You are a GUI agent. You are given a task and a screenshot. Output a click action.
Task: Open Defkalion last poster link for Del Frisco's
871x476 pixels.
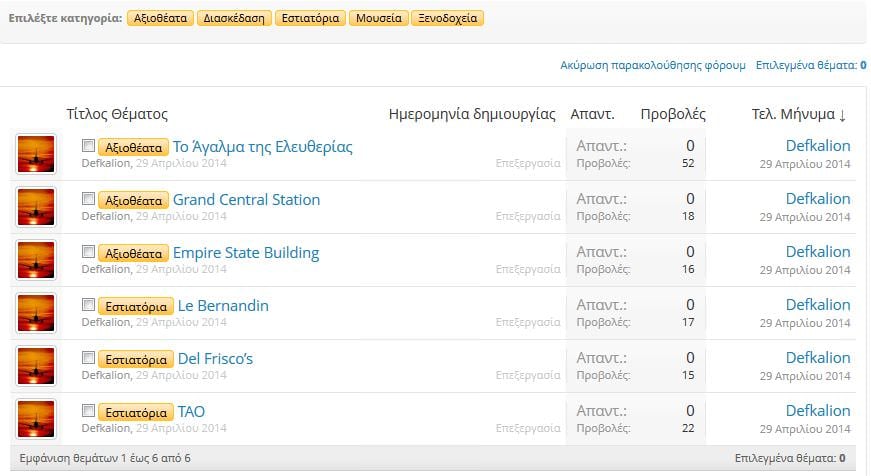(817, 358)
